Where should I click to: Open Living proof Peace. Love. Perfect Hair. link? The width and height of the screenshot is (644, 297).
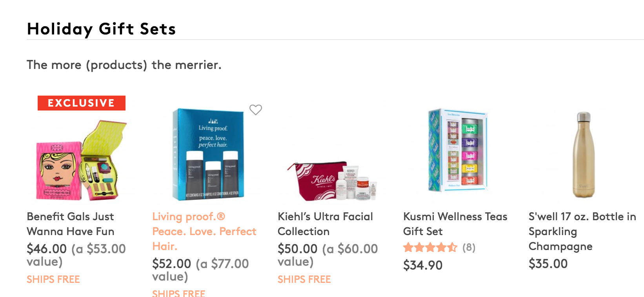(204, 231)
